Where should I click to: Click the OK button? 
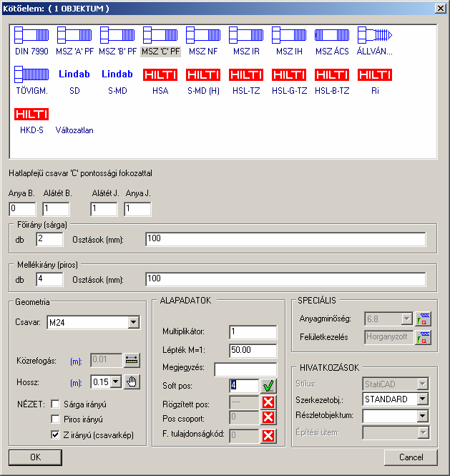pos(36,457)
